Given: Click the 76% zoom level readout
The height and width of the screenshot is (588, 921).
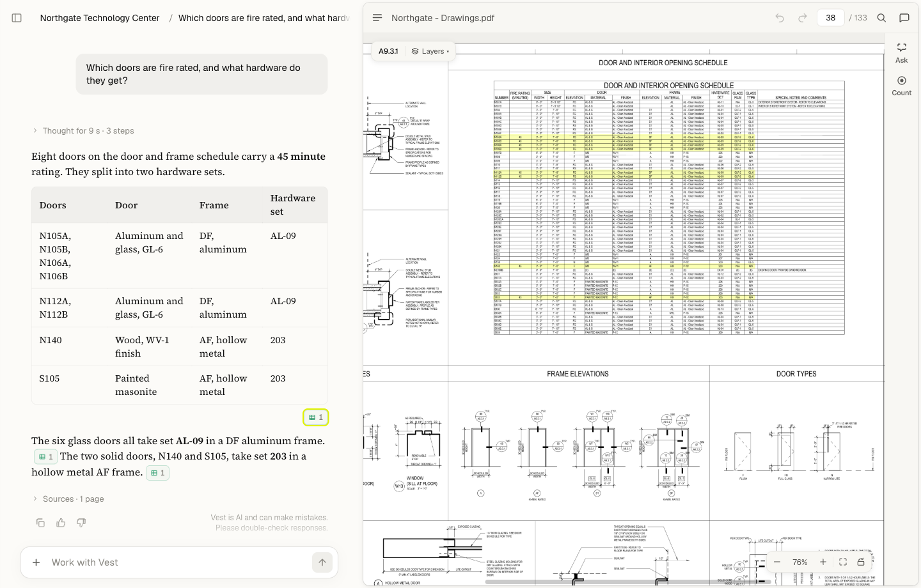Looking at the screenshot, I should (x=800, y=562).
